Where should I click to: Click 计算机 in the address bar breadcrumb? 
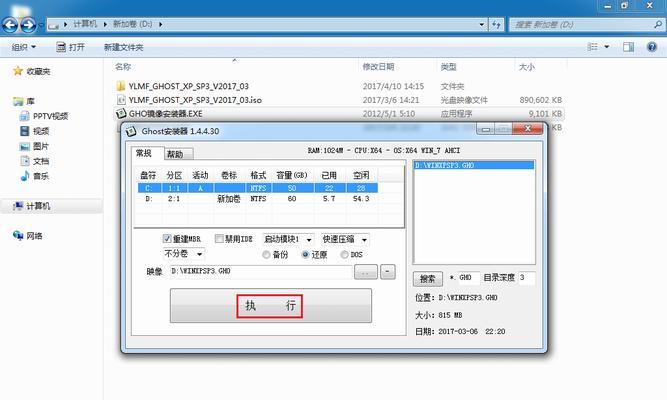point(85,24)
